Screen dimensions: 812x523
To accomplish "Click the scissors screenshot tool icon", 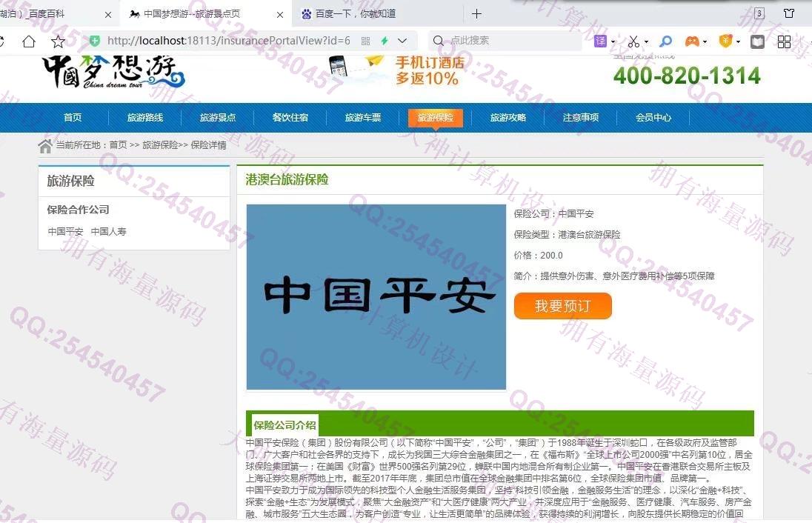I will [x=633, y=41].
